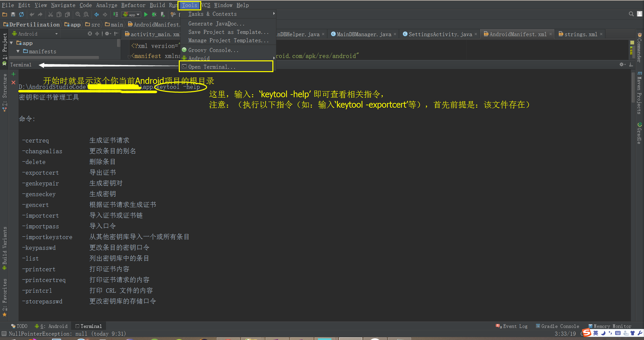Toggle the Structure side tool window
The width and height of the screenshot is (644, 340).
point(5,93)
